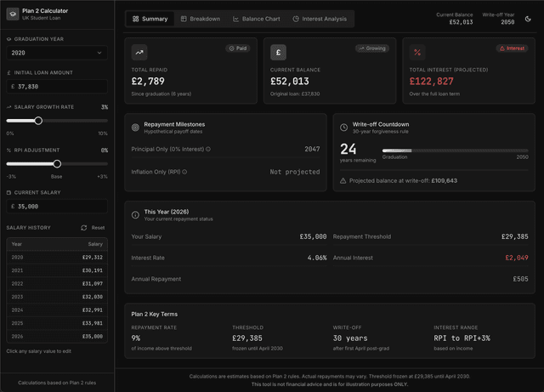The image size is (544, 392).
Task: Click the RPI Adjustment slider handle
Action: pyautogui.click(x=57, y=164)
